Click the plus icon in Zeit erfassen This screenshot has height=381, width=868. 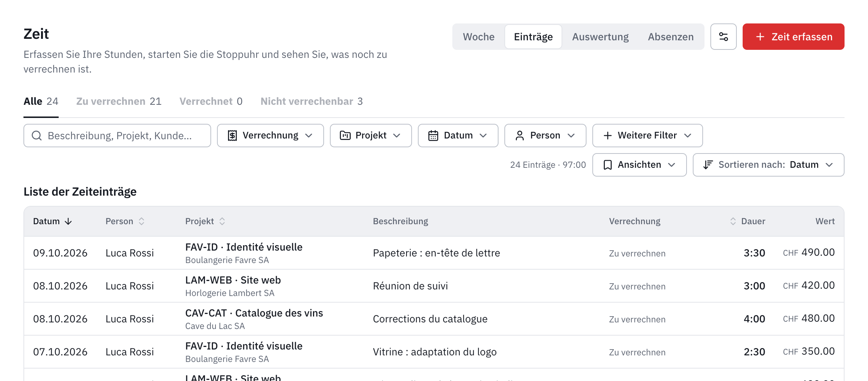(x=760, y=37)
